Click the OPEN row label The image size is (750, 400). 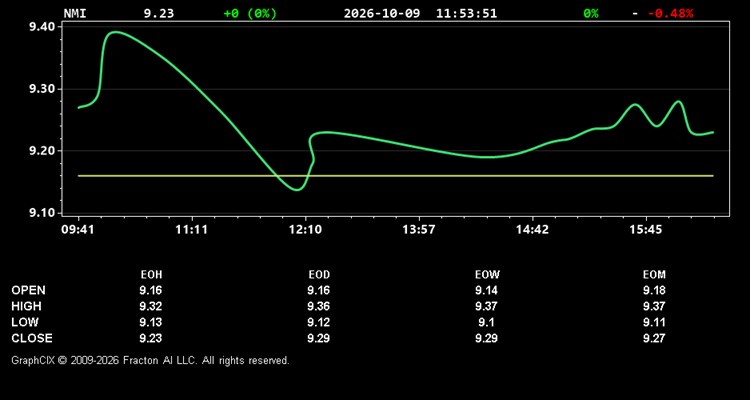point(29,290)
